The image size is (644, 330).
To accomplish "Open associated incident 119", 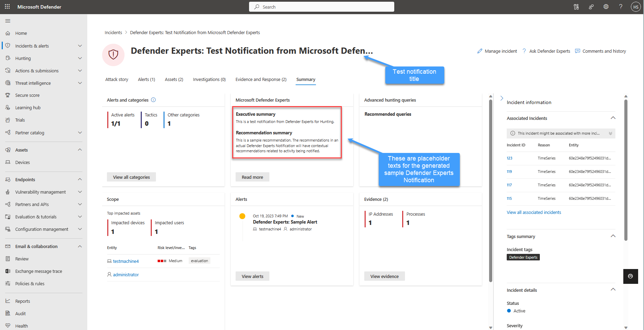I will [509, 172].
